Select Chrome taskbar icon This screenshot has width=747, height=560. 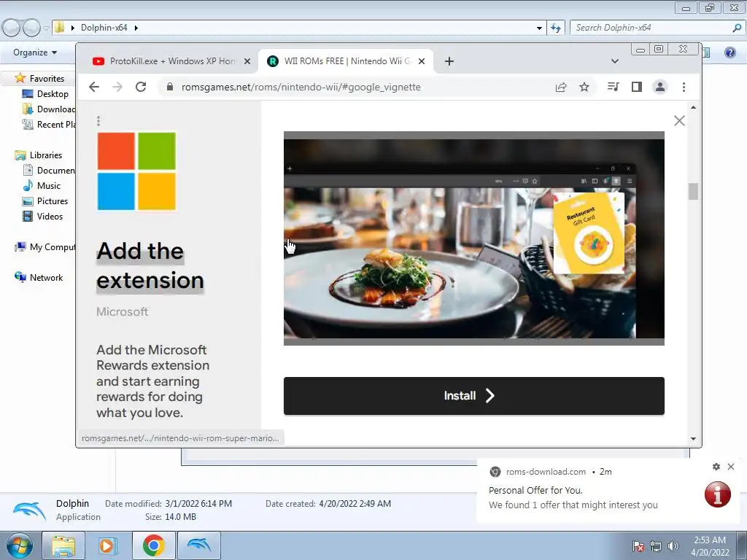(153, 545)
